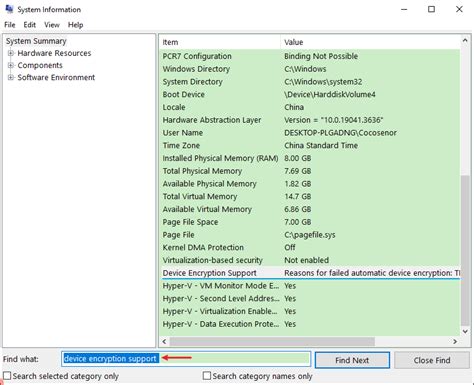Viewport: 474px width, 385px height.
Task: Click the 8.00 GB memory value
Action: click(298, 158)
